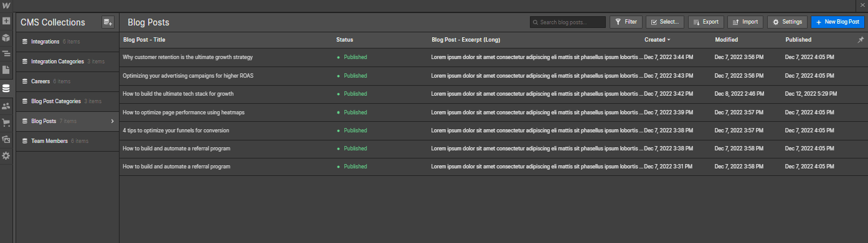The height and width of the screenshot is (243, 868).
Task: Open the Filter options
Action: click(626, 22)
